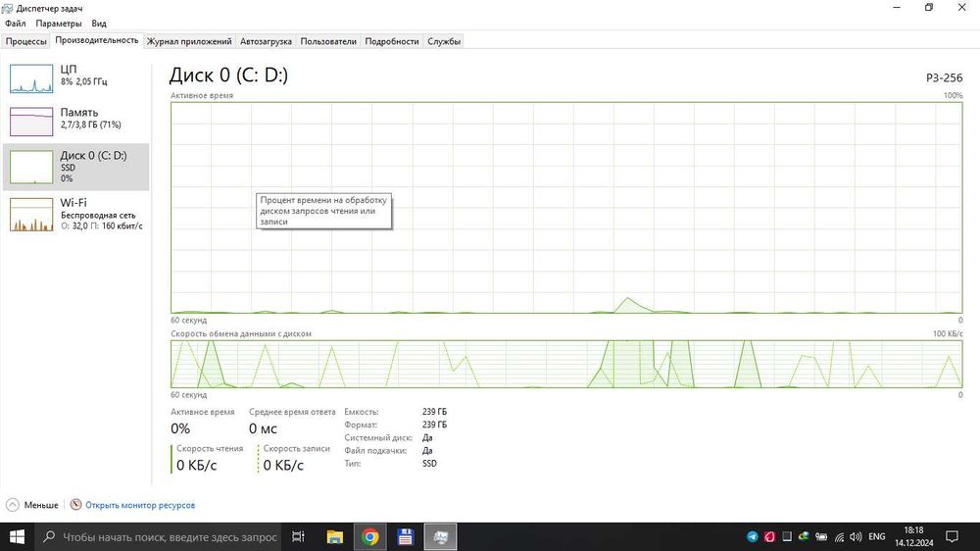
Task: Click the Системный диск Да value
Action: (x=427, y=438)
